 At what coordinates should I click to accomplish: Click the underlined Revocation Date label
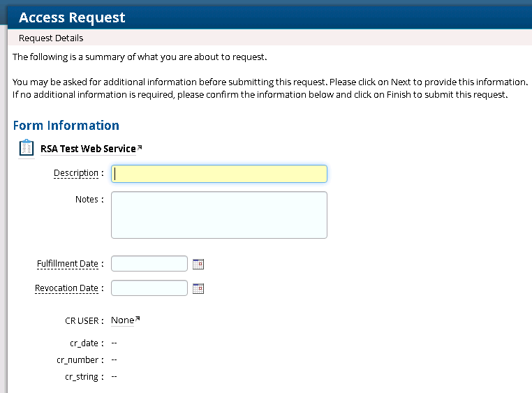[66, 288]
